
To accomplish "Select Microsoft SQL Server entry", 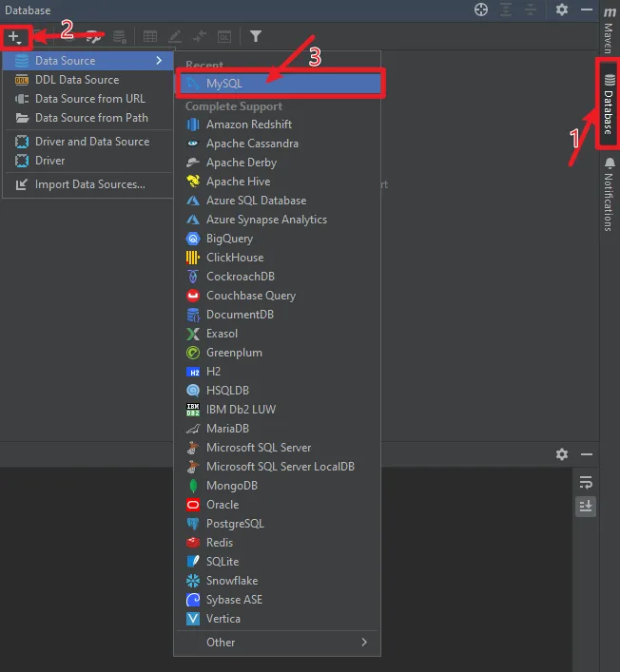I will [277, 448].
